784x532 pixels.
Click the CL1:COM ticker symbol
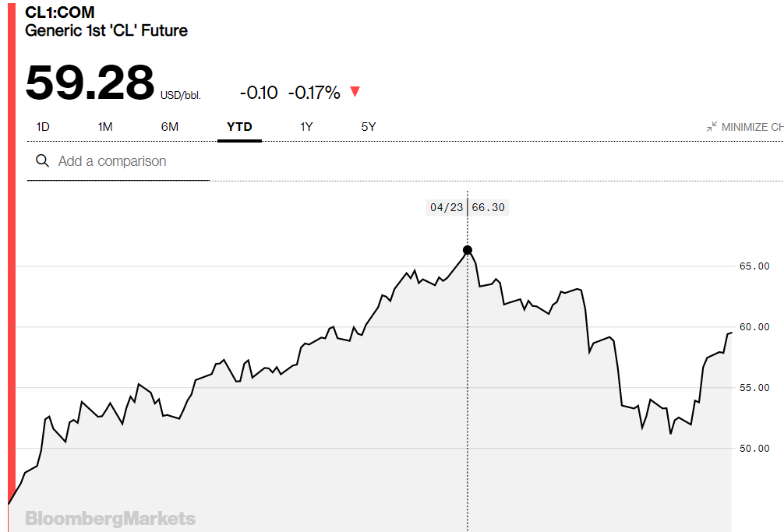point(59,12)
